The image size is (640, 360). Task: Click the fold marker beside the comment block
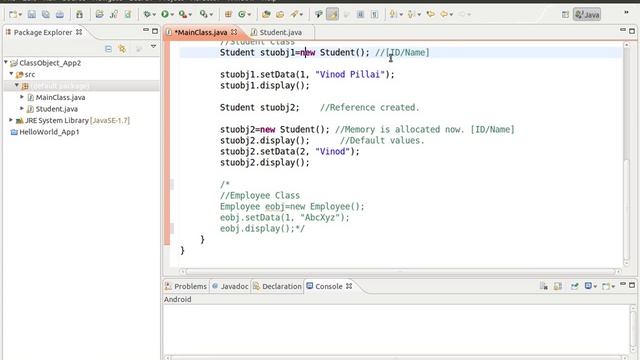tap(172, 184)
